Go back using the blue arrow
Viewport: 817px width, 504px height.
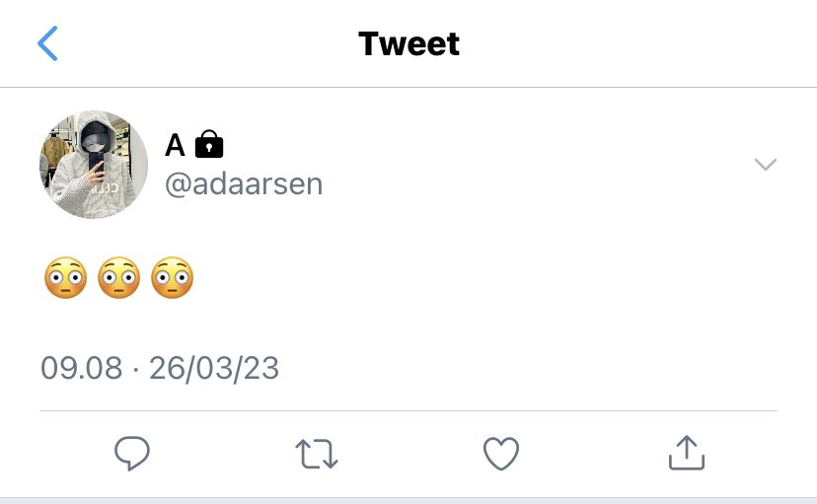click(47, 43)
